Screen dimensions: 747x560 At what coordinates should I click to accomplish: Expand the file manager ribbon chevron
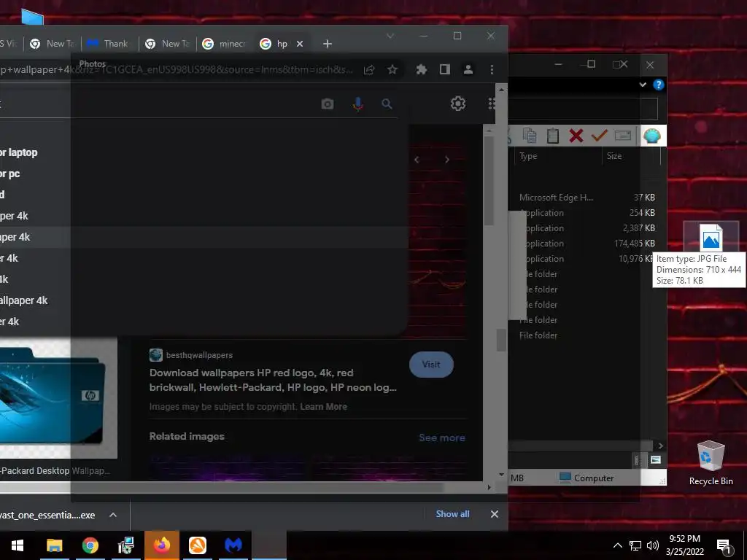click(643, 85)
